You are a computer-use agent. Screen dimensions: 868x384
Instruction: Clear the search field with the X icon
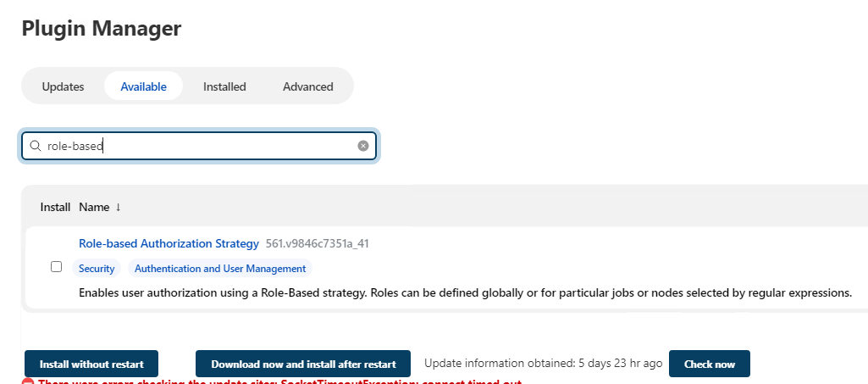[363, 146]
